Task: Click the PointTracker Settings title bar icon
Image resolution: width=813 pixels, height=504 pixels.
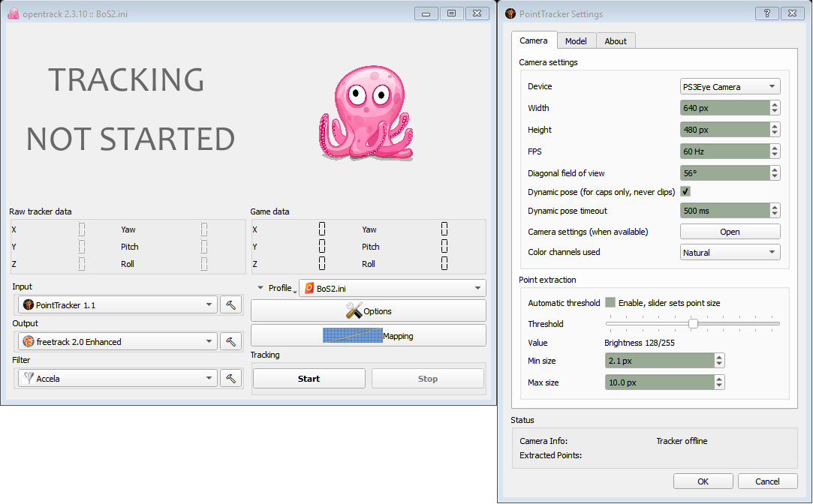Action: [x=510, y=14]
